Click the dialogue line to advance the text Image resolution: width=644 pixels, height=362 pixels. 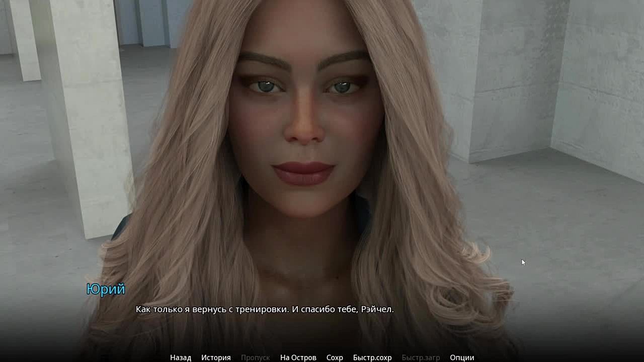(265, 310)
